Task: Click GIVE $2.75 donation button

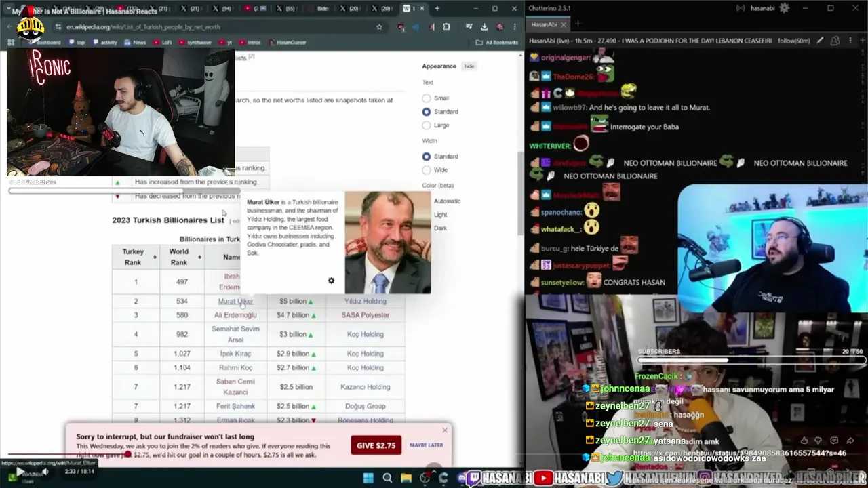Action: tap(376, 445)
